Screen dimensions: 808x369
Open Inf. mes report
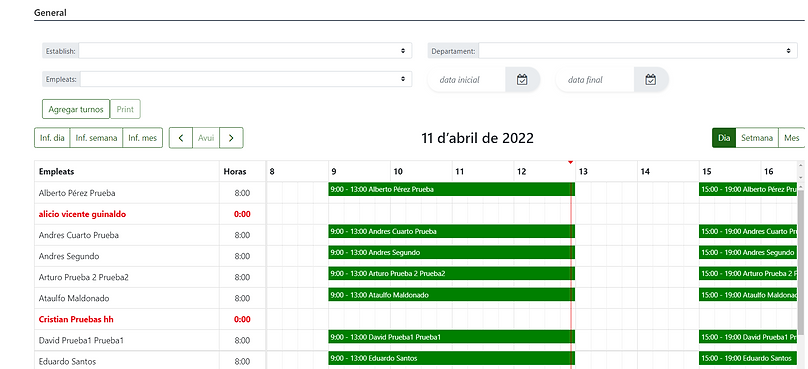pyautogui.click(x=143, y=138)
